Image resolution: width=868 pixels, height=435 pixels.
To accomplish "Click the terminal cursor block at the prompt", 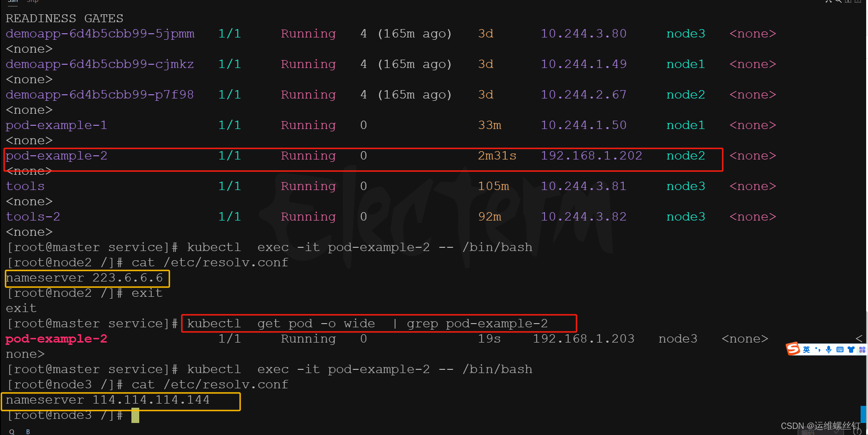I will [x=135, y=415].
